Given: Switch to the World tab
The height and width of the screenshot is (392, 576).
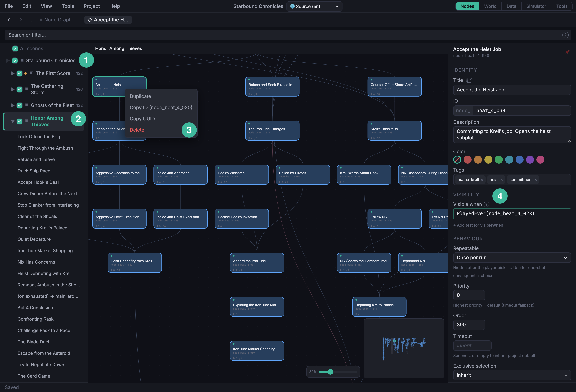Looking at the screenshot, I should click(490, 6).
